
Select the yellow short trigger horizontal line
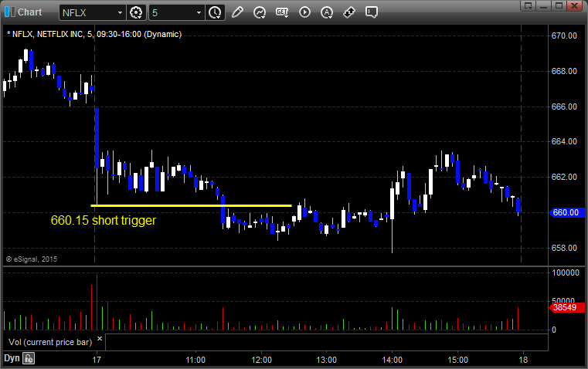click(192, 205)
